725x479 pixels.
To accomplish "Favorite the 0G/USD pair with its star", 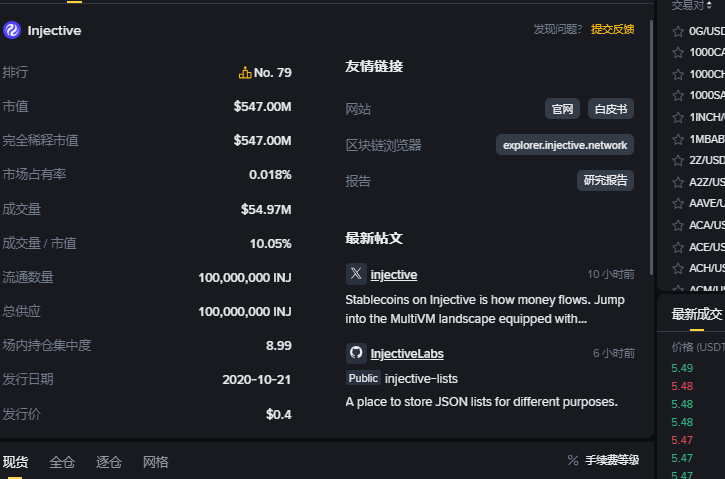I will point(678,31).
